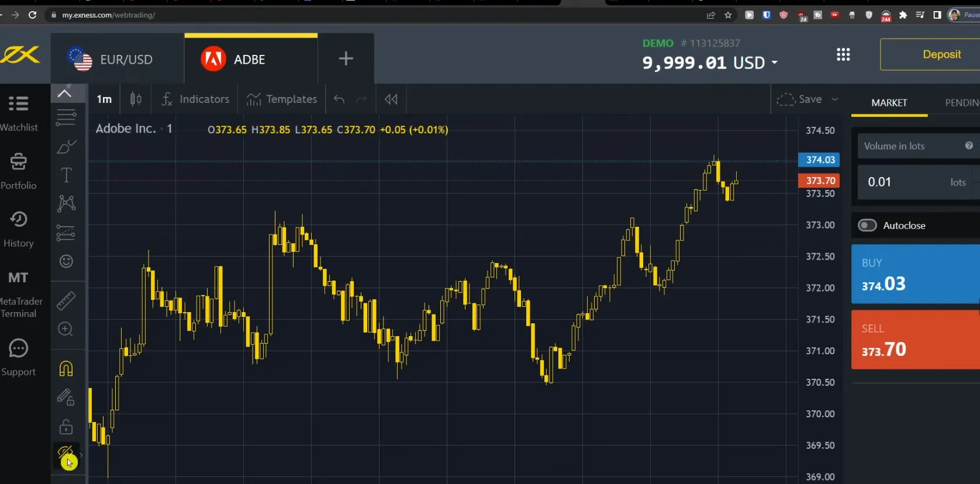Screen dimensions: 980x484
Task: Select the brush drawing tool
Action: click(66, 146)
